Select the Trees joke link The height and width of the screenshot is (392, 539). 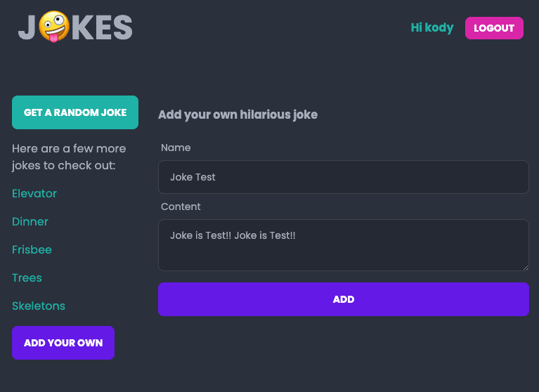27,277
